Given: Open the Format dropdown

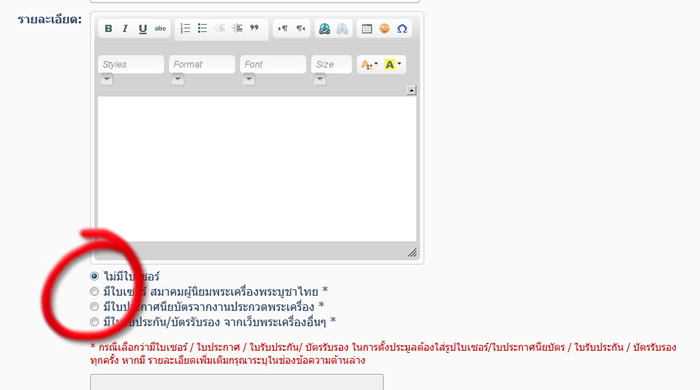Looking at the screenshot, I should 202,64.
